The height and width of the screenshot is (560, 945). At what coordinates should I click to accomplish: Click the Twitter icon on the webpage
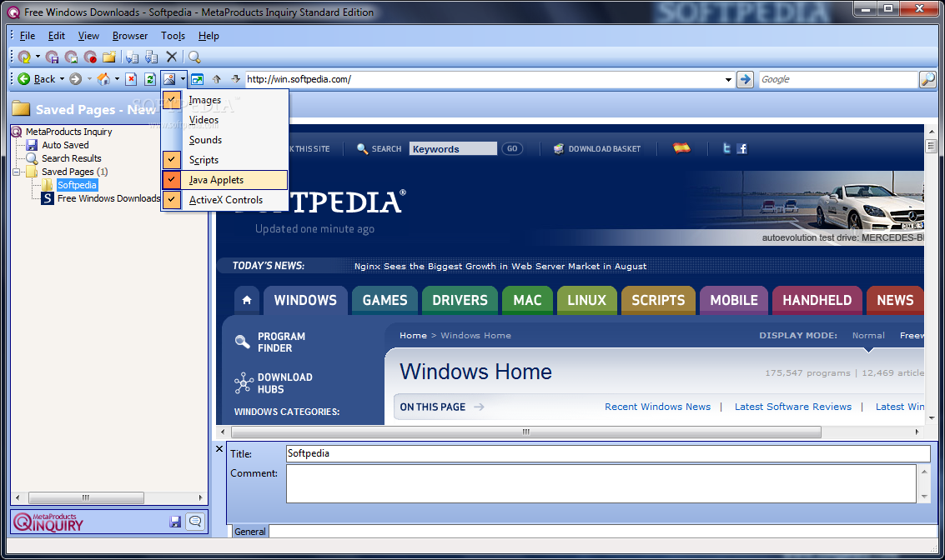click(726, 148)
